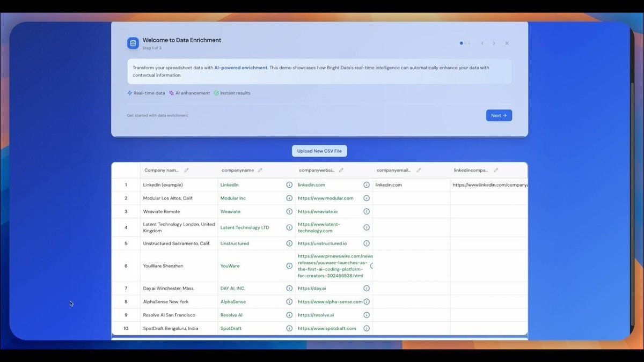Go to the previous step with the left chevron
The image size is (644, 362).
(482, 43)
